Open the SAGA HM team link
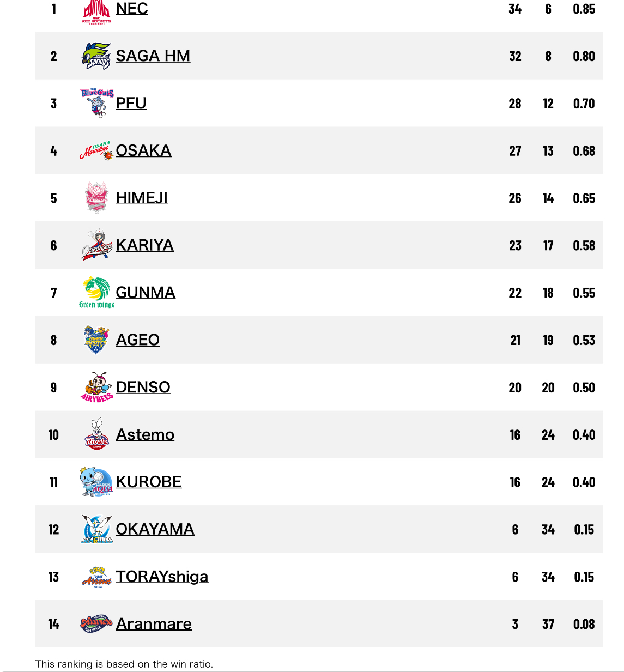Viewport: 624px width, 672px height. pyautogui.click(x=153, y=56)
